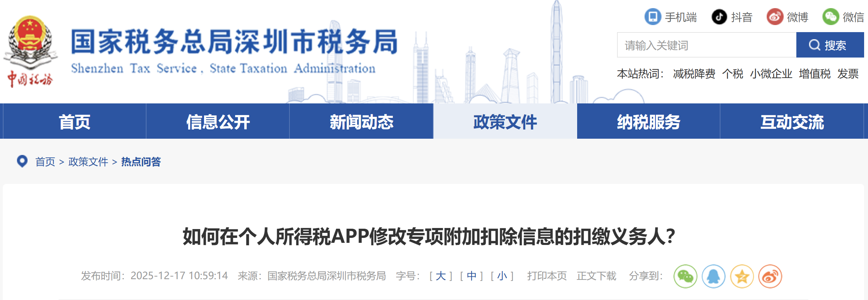The width and height of the screenshot is (868, 300).
Task: Open the 互动交流 navigation tab
Action: click(792, 121)
